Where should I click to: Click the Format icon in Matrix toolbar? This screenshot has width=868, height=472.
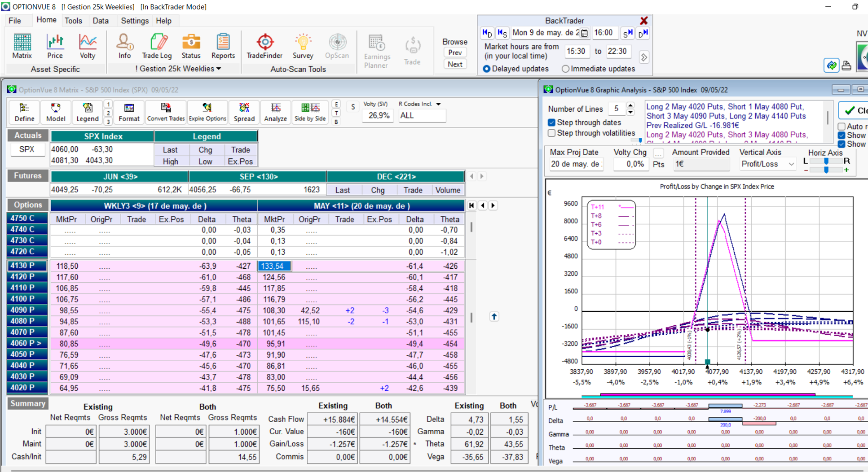tap(129, 112)
